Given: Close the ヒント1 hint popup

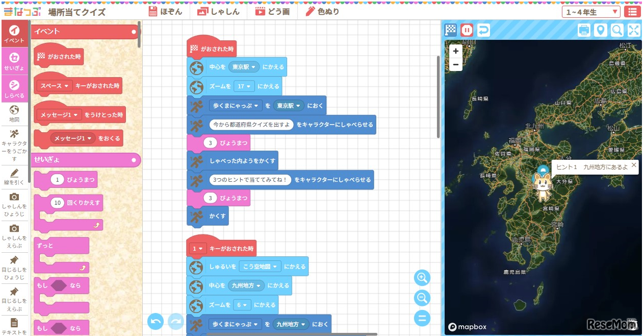Looking at the screenshot, I should [x=634, y=166].
